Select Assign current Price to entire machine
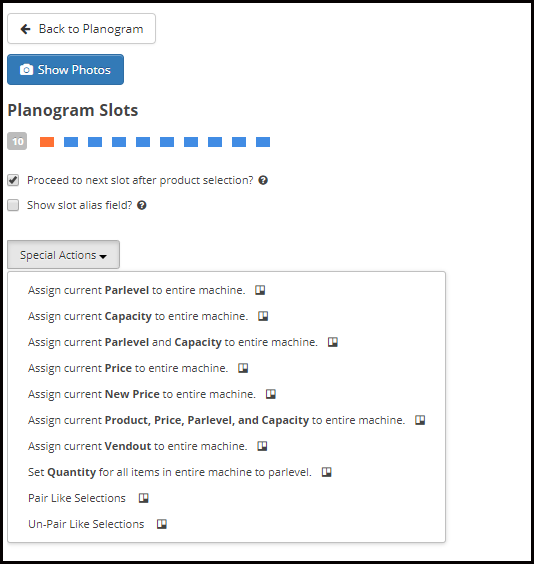Screen dimensions: 534x564 [128, 368]
